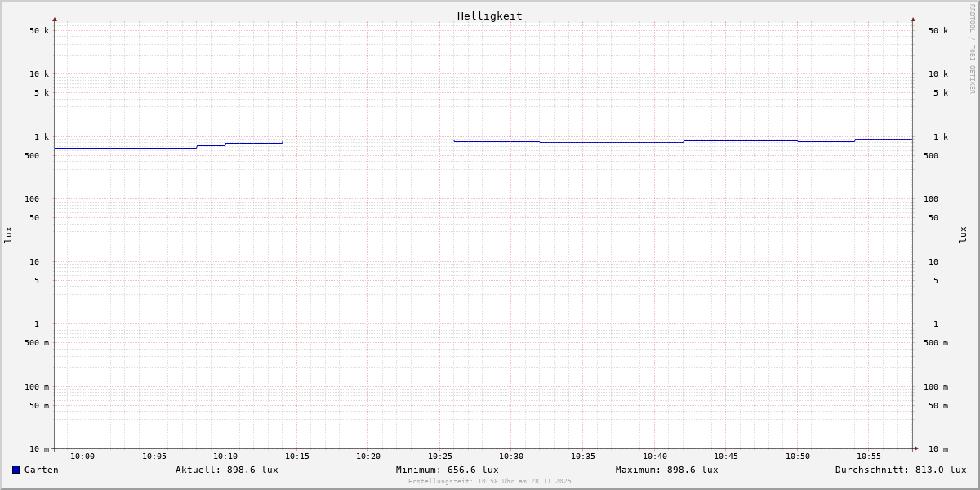Click the Aktuell: 898.6 lux value
Viewport: 980px width, 490px height.
227,470
